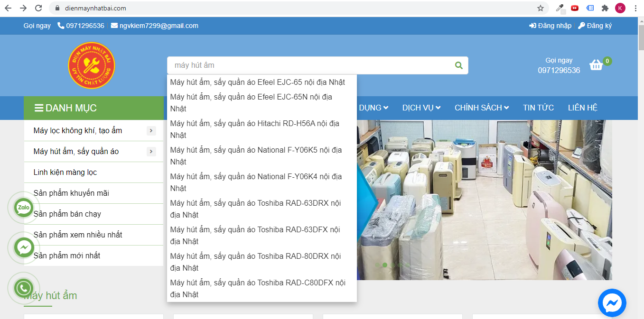This screenshot has width=644, height=319.
Task: Open the shopping cart basket icon
Action: 596,65
